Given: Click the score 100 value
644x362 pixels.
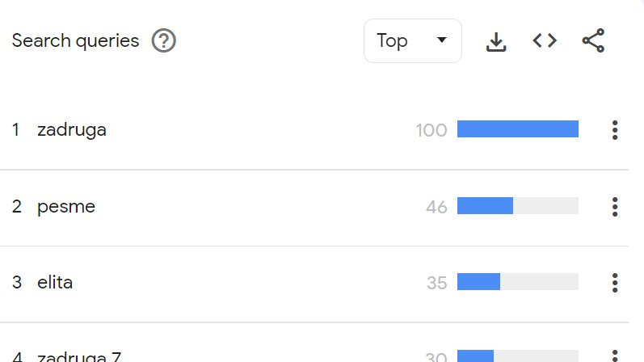Looking at the screenshot, I should coord(431,130).
